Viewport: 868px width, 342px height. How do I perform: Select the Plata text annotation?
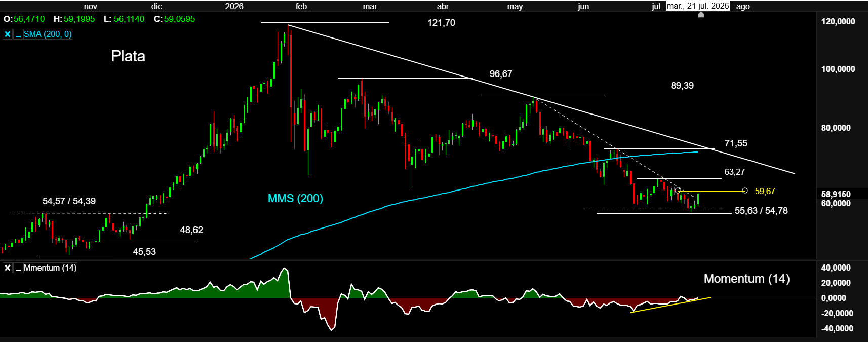pos(128,56)
